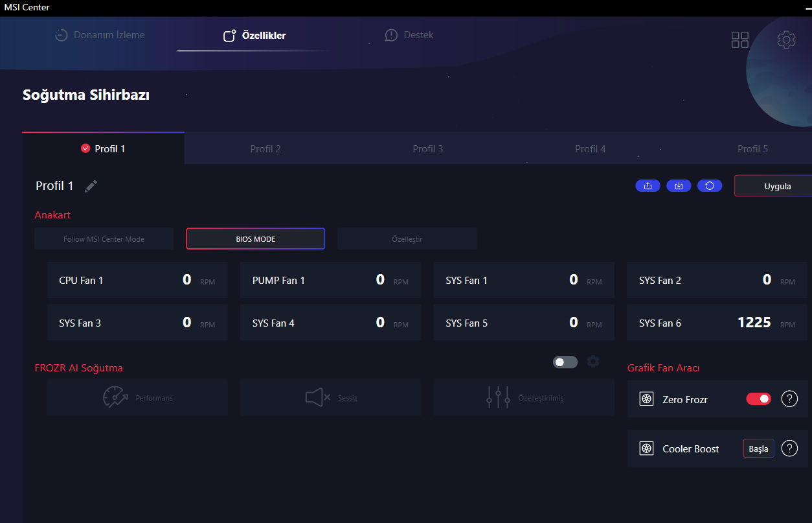Select the BIOS MODE option

tap(256, 239)
